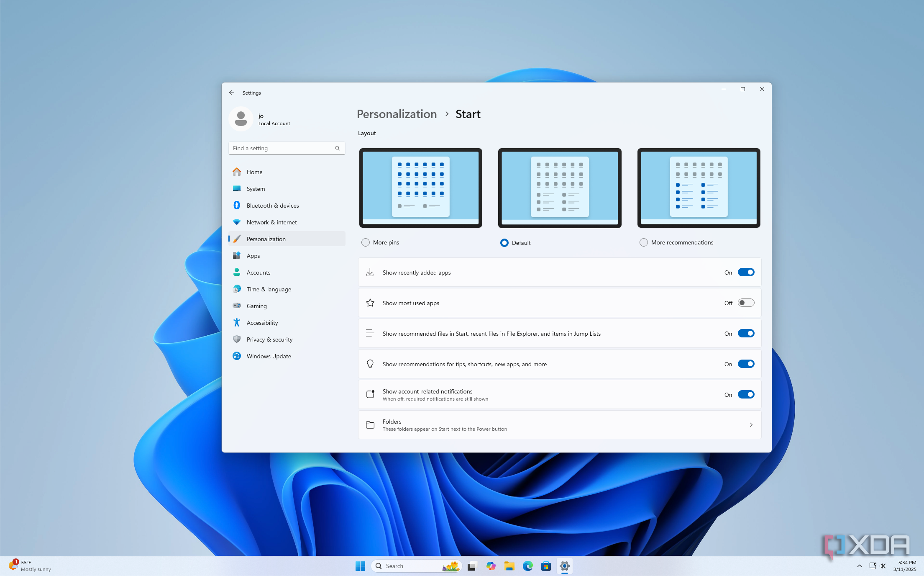Click the list icon for recommended files
This screenshot has height=576, width=924.
coord(370,333)
